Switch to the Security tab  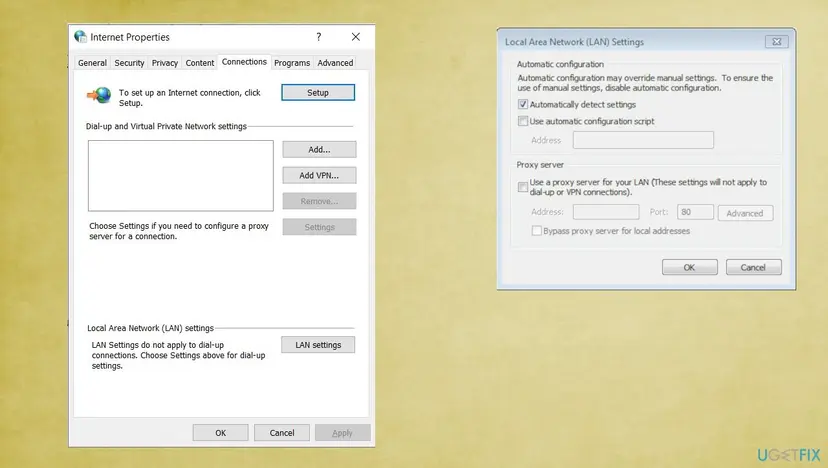129,63
